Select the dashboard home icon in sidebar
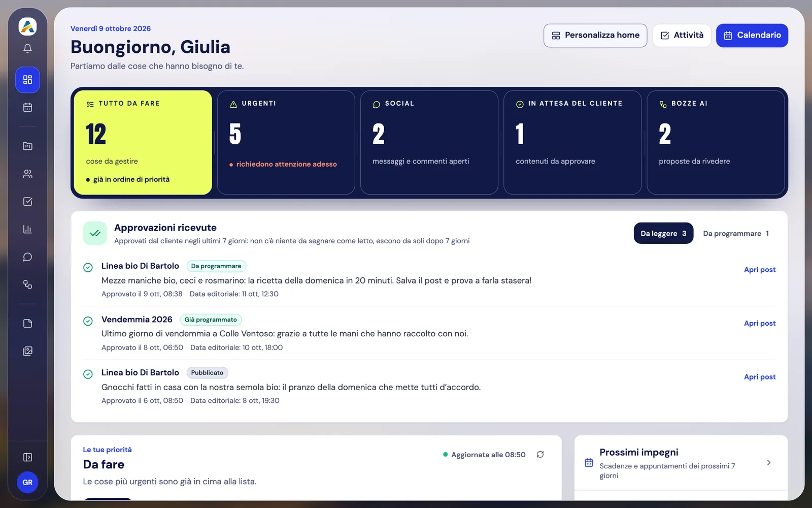 (x=27, y=80)
